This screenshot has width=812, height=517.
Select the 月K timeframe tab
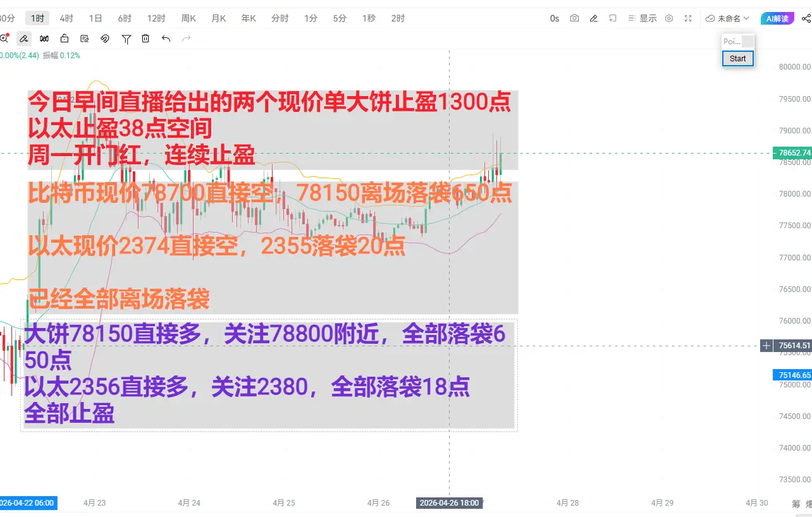click(x=218, y=18)
